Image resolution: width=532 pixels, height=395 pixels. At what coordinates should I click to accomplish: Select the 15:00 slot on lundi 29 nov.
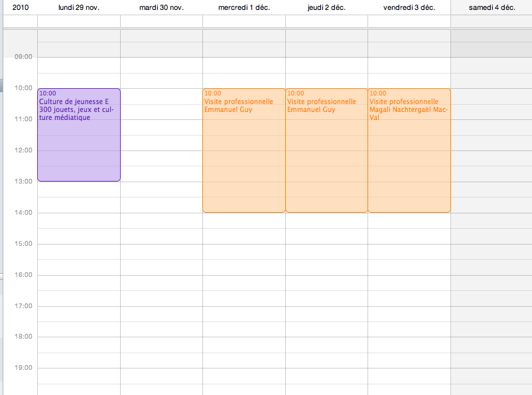click(79, 252)
